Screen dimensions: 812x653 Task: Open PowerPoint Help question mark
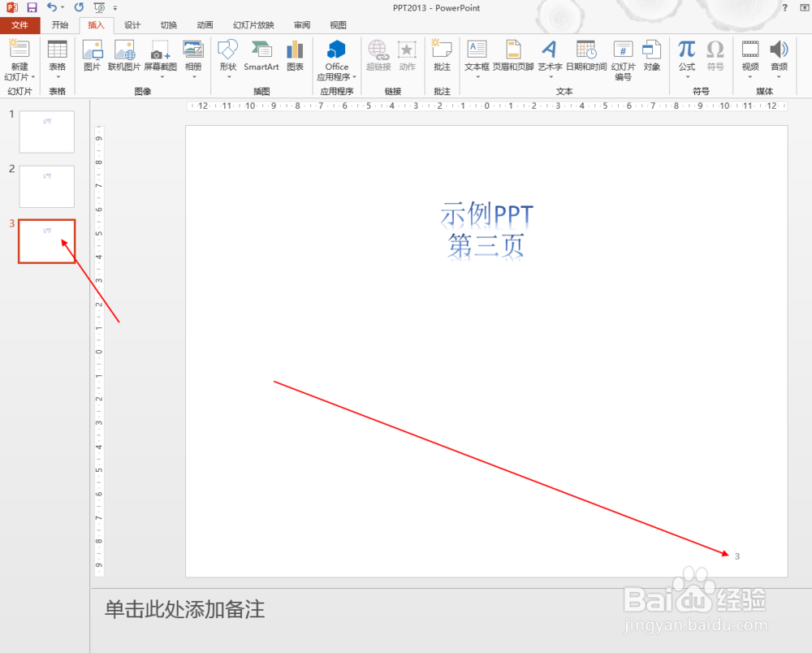click(x=785, y=7)
